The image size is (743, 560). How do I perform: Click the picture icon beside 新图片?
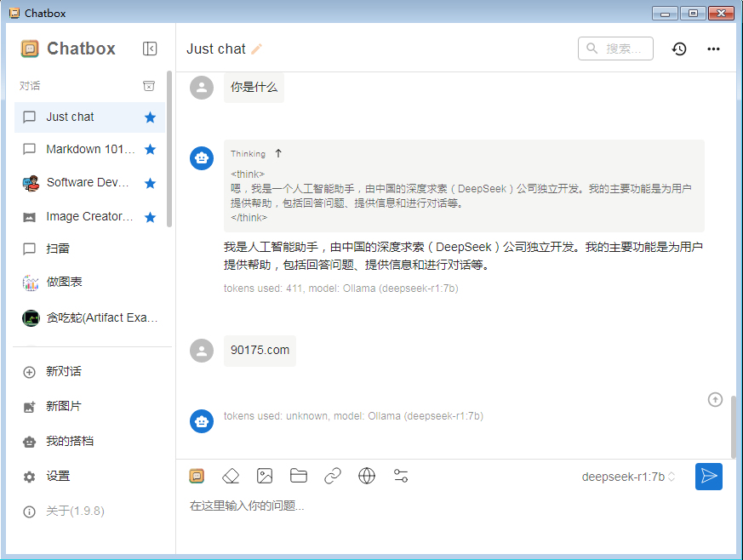click(30, 407)
